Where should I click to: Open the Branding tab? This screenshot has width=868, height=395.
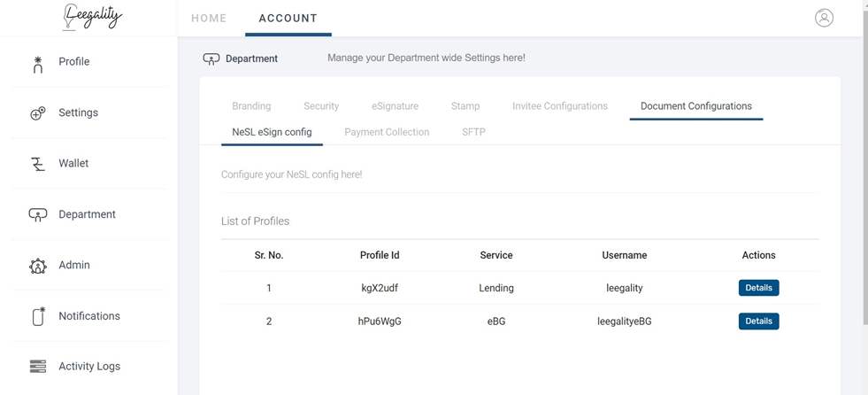[251, 105]
